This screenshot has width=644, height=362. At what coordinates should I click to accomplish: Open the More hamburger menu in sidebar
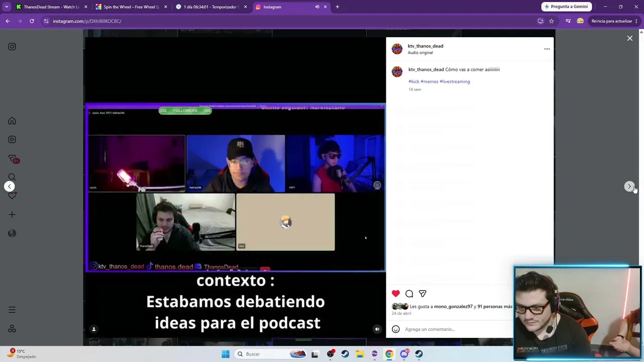(x=12, y=310)
